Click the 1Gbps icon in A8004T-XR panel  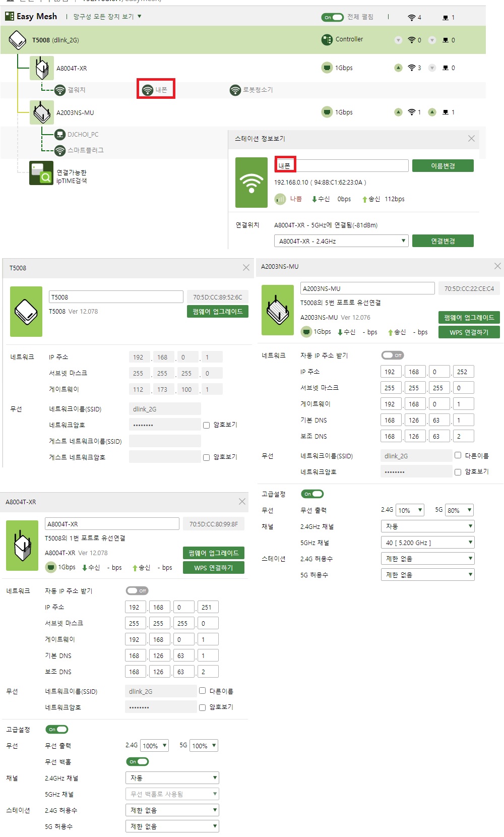50,567
